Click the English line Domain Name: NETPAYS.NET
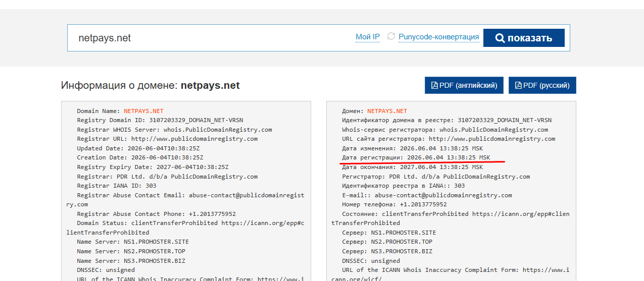The height and width of the screenshot is (281, 644). [120, 111]
